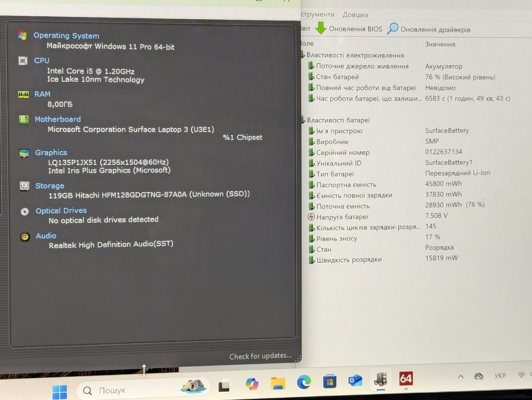The height and width of the screenshot is (400, 532).
Task: Open the Storage drive icon
Action: 25,186
